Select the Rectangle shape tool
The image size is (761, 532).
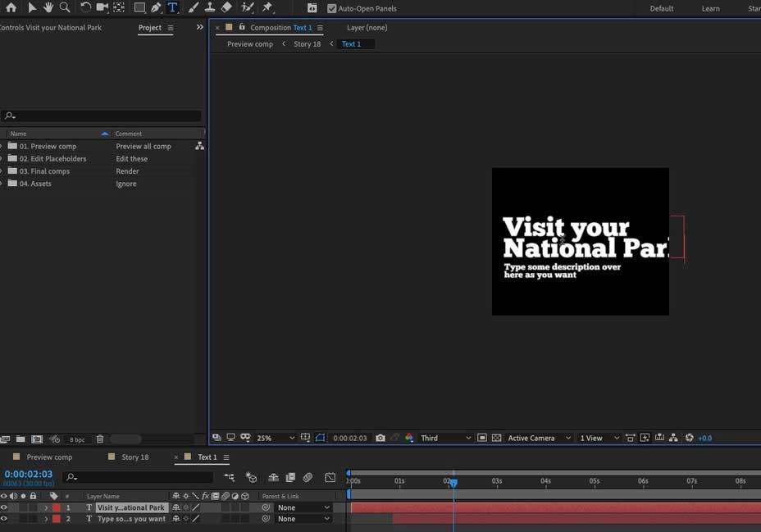point(139,7)
